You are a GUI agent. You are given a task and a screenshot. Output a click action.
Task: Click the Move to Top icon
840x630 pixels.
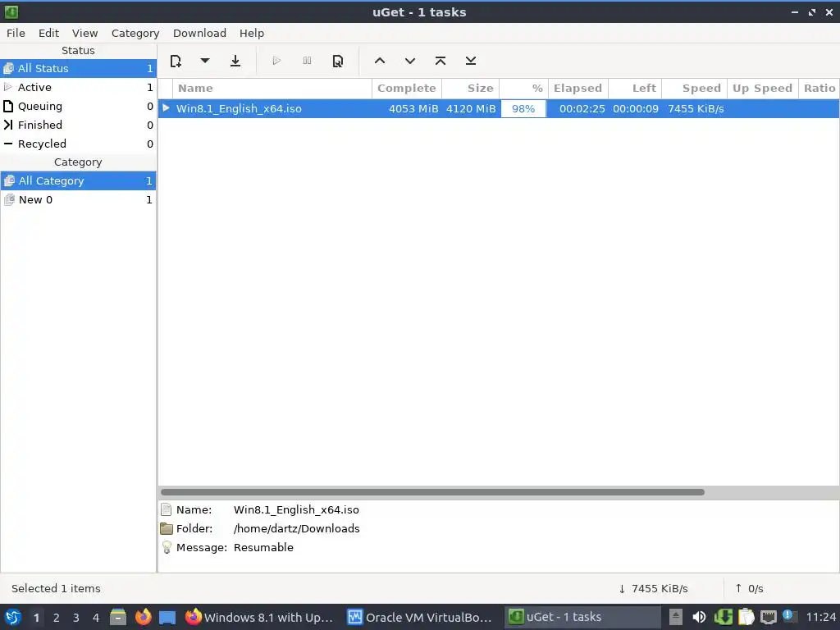(441, 61)
